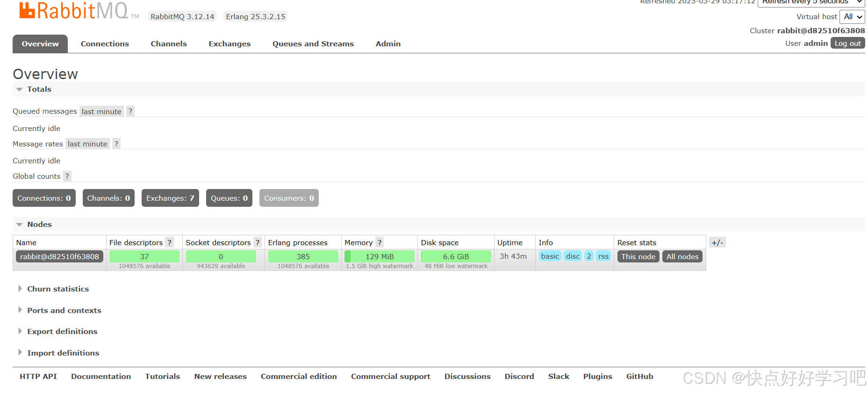Open the Documentation link
The width and height of the screenshot is (868, 393).
101,376
